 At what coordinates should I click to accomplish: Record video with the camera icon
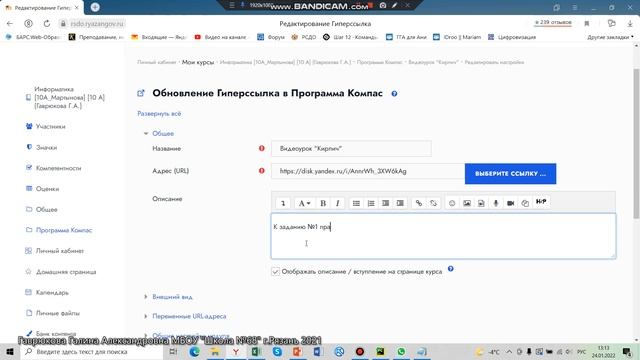[x=511, y=203]
